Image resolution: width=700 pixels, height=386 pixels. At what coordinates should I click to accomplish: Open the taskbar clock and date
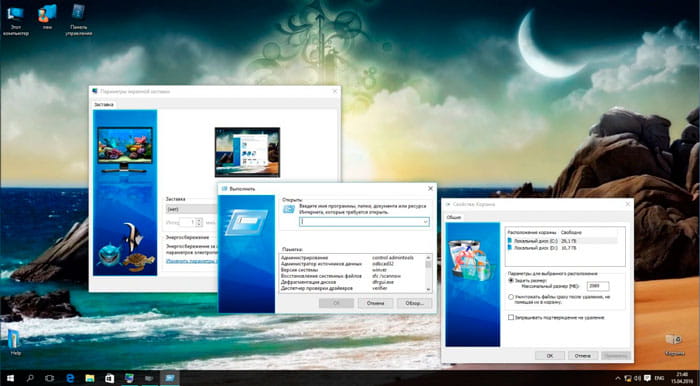(x=682, y=378)
